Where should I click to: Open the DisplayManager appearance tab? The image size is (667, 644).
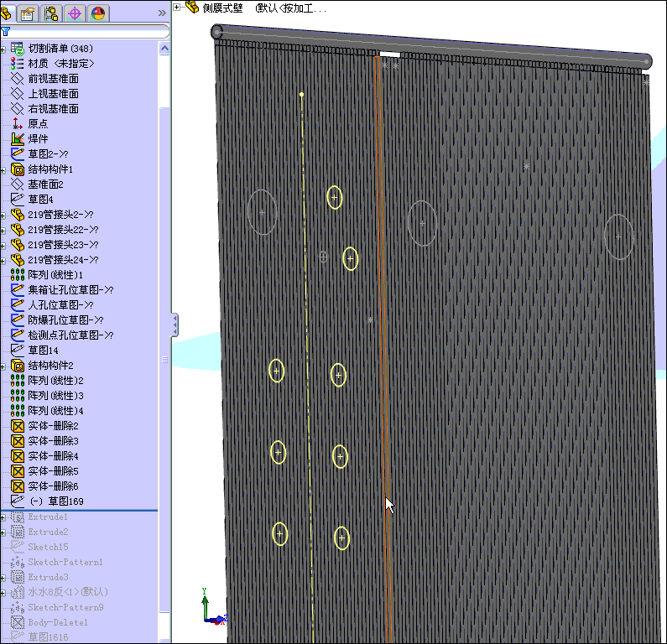click(x=98, y=13)
